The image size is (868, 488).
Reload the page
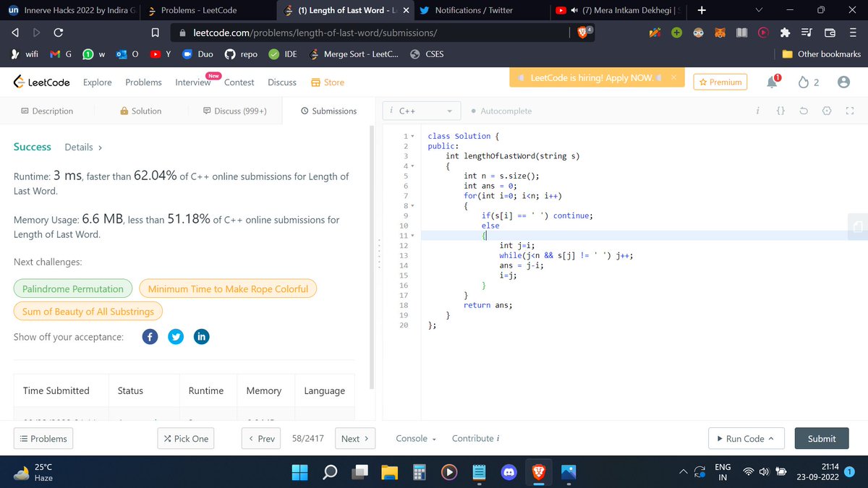click(x=59, y=33)
